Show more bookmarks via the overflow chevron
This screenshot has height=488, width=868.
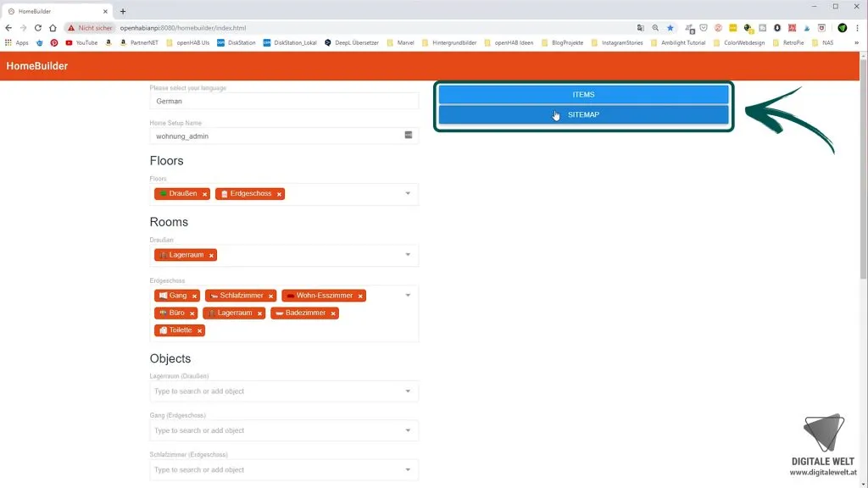tap(856, 42)
